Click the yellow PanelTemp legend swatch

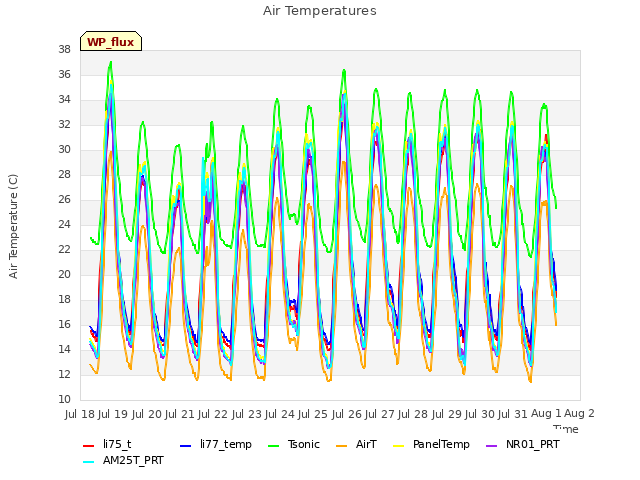pyautogui.click(x=398, y=446)
